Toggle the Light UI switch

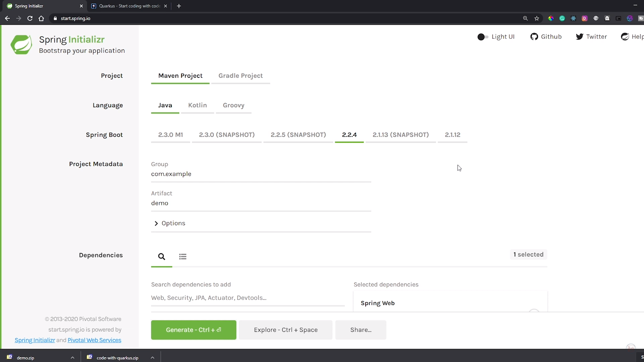pos(482,37)
